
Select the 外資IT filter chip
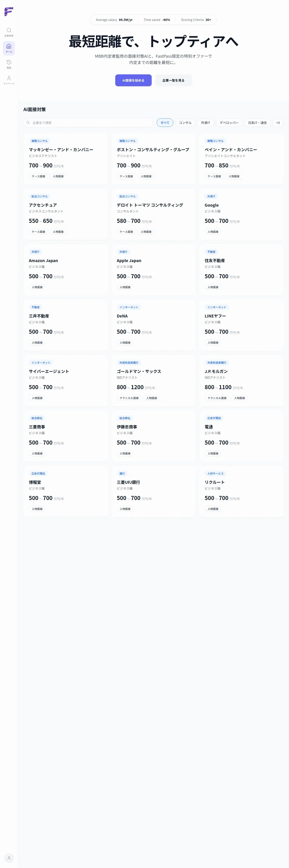coord(205,123)
